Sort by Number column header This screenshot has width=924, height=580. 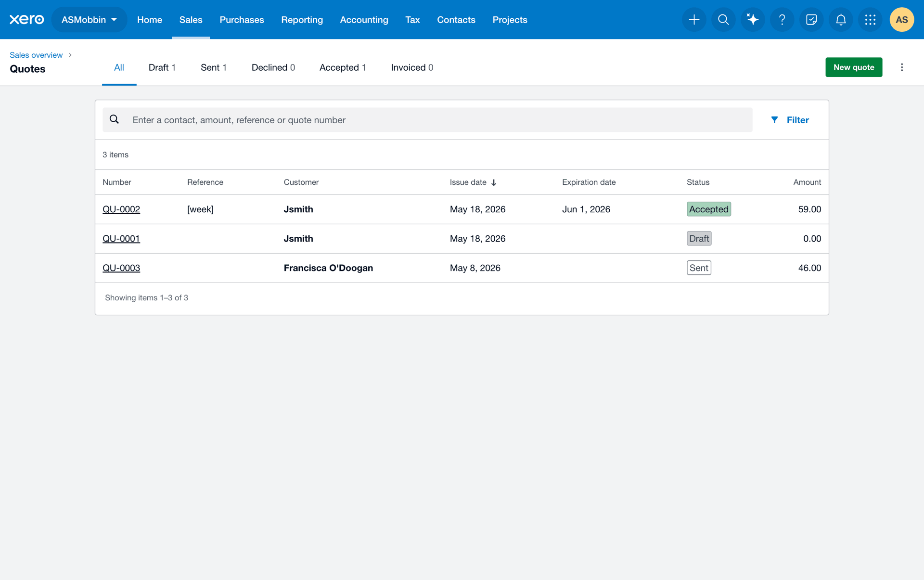coord(117,182)
